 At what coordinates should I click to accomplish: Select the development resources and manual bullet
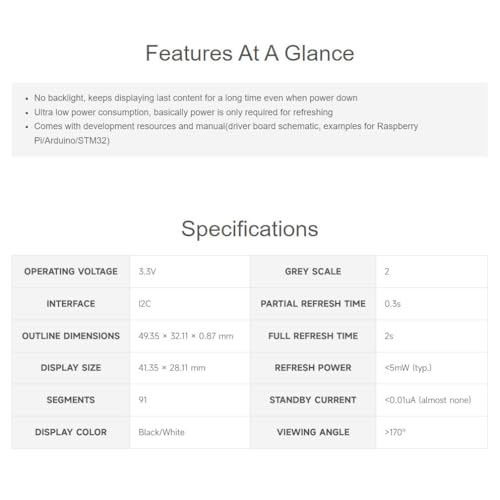click(x=226, y=133)
